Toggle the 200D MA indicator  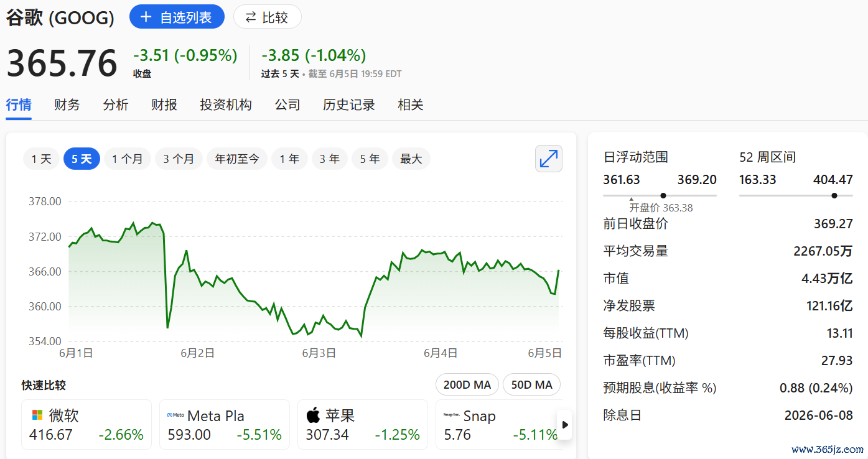(467, 385)
